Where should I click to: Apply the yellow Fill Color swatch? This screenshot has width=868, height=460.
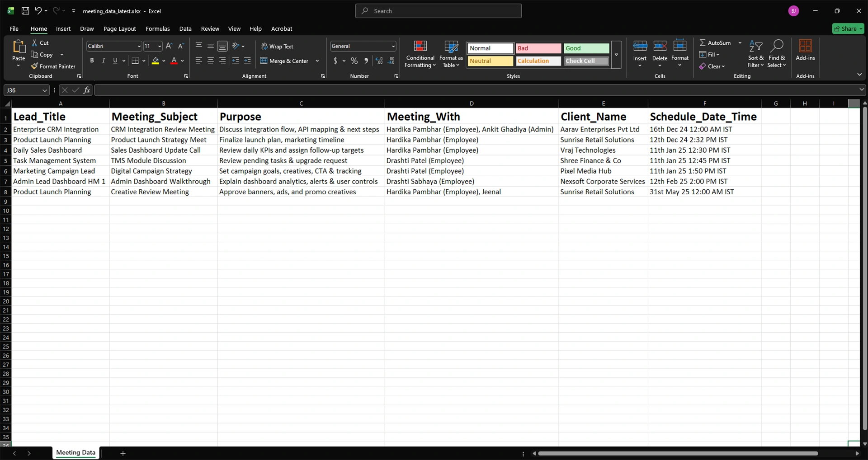(x=156, y=61)
